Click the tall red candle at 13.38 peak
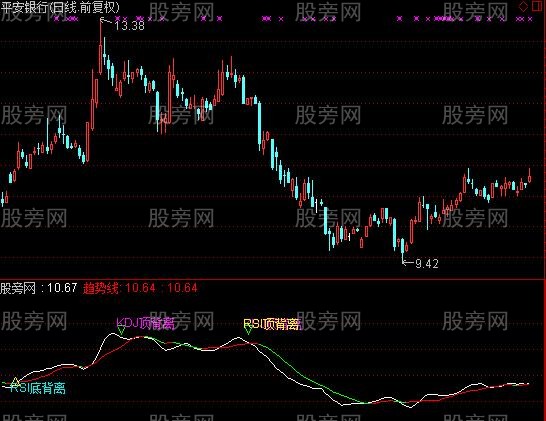This screenshot has height=421, width=546. click(101, 47)
